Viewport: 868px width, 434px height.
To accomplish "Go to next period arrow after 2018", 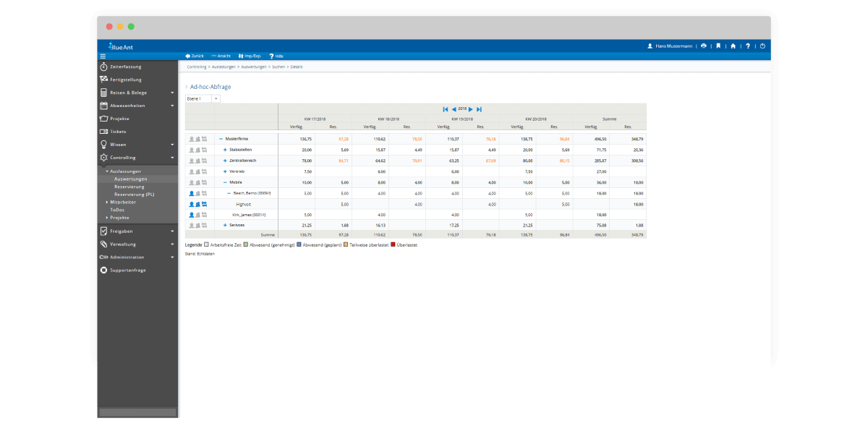I will 471,109.
